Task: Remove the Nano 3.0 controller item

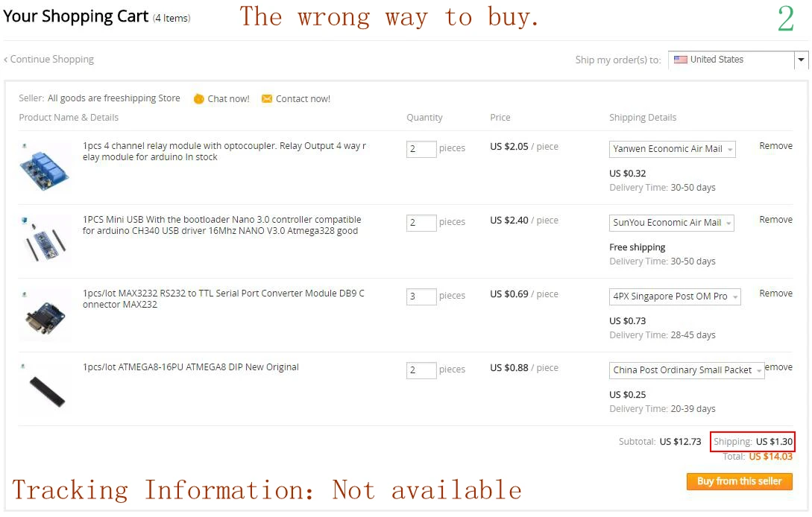Action: [775, 220]
